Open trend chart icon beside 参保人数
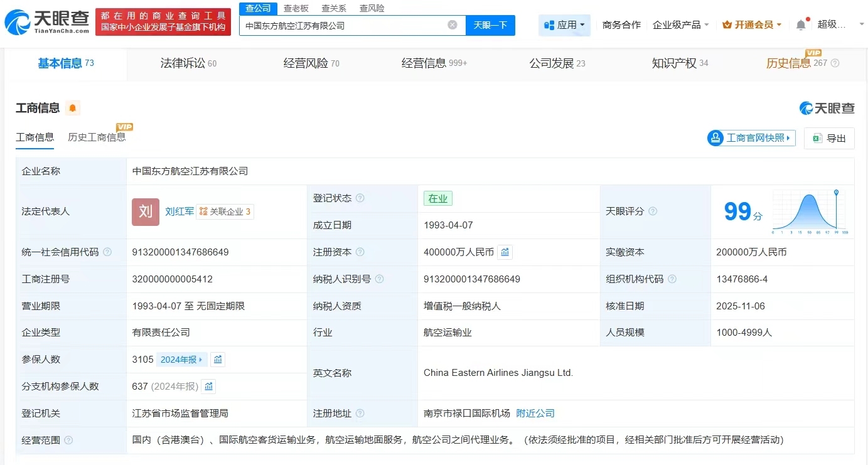 pos(218,360)
